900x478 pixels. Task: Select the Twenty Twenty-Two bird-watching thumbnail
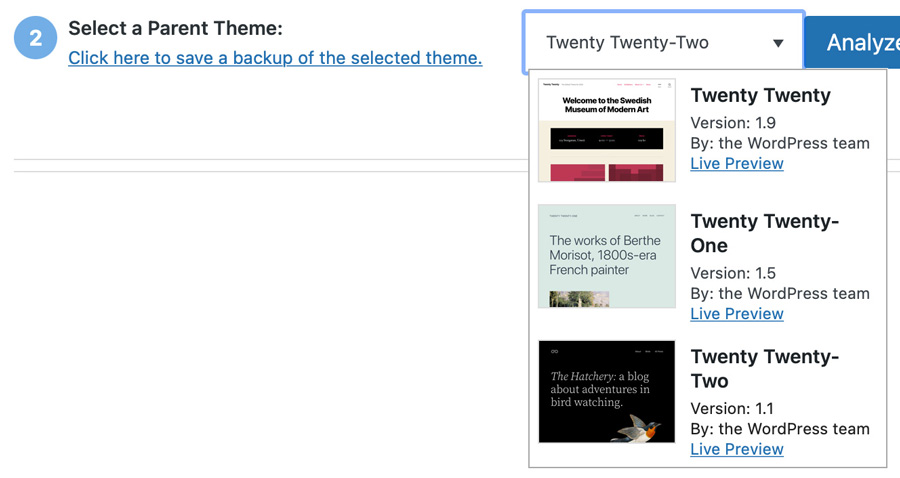(x=607, y=391)
